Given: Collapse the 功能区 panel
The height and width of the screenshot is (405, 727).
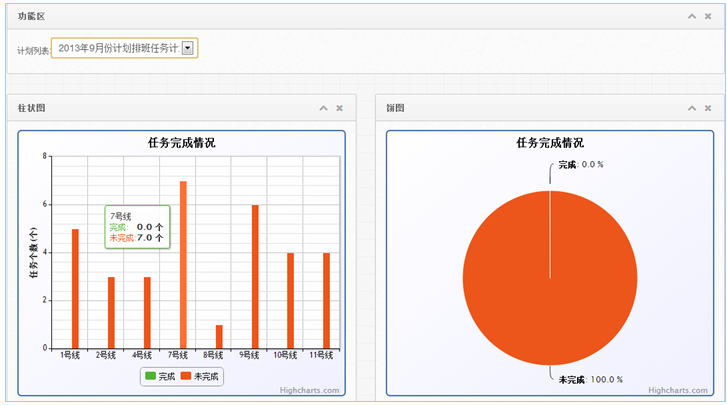Looking at the screenshot, I should (692, 17).
